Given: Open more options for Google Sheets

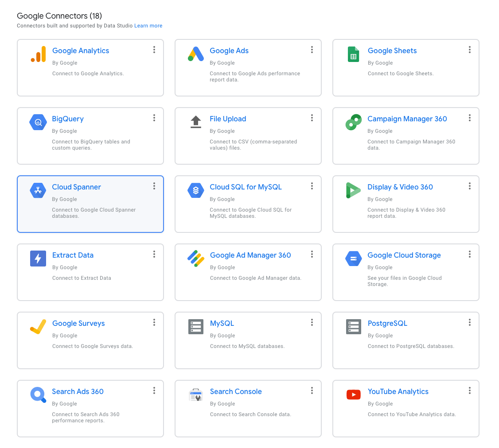Looking at the screenshot, I should tap(470, 50).
